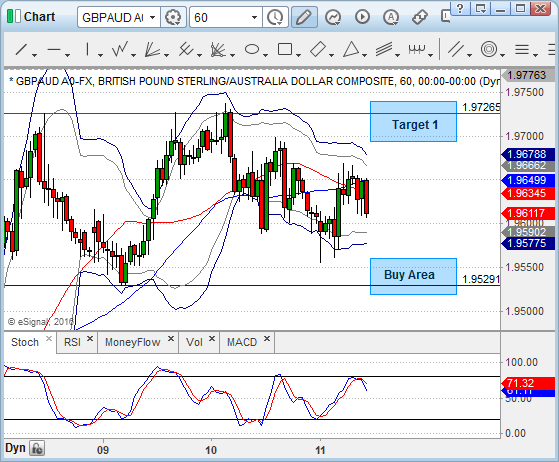Select the zigzag wave drawing tool
Screen dimensions: 559x462
120,49
